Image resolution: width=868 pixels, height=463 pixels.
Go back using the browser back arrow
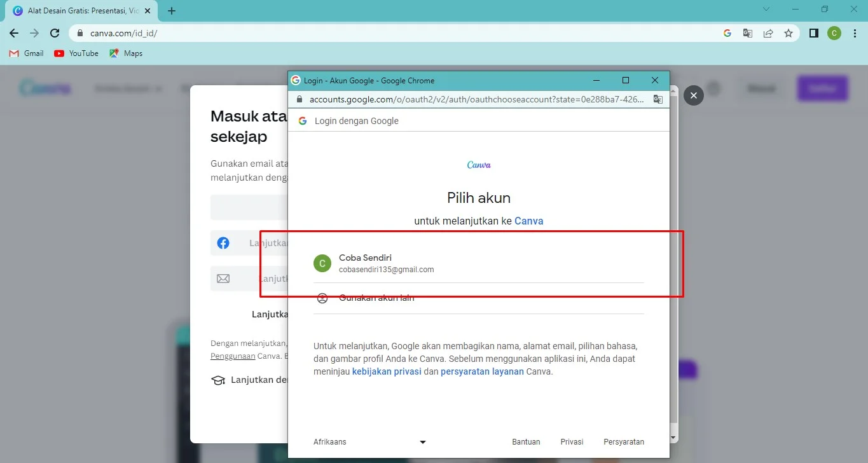[x=14, y=33]
